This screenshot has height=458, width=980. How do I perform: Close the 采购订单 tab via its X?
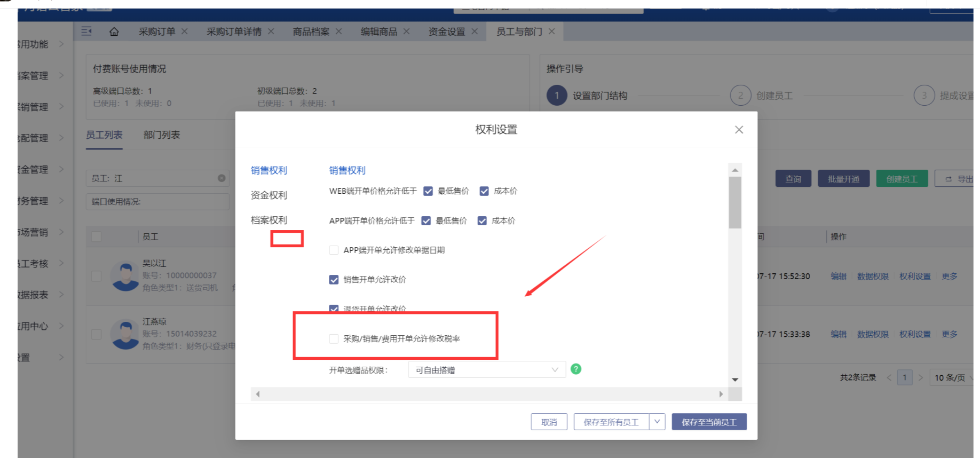pos(185,31)
